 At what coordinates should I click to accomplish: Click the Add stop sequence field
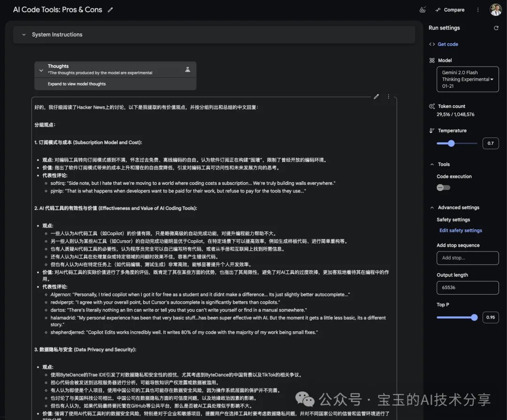point(468,258)
